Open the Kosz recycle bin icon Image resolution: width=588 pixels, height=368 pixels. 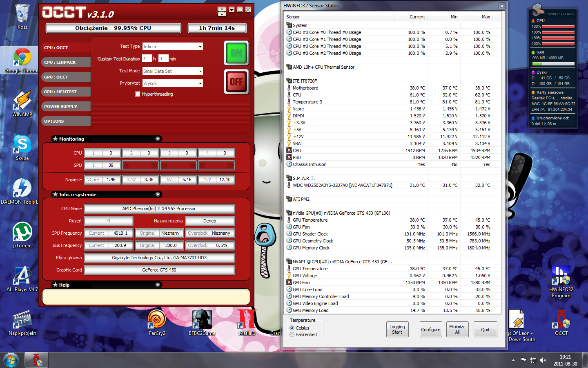[x=22, y=16]
